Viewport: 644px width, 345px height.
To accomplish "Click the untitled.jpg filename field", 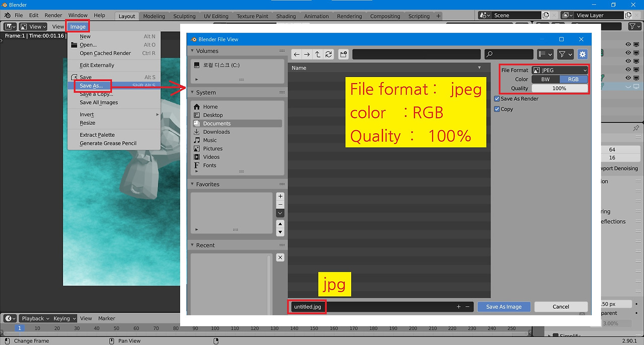I will pyautogui.click(x=371, y=307).
